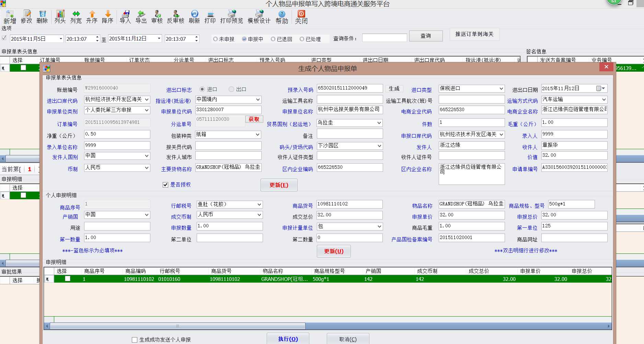Click the 列宽 column width icon

click(76, 17)
